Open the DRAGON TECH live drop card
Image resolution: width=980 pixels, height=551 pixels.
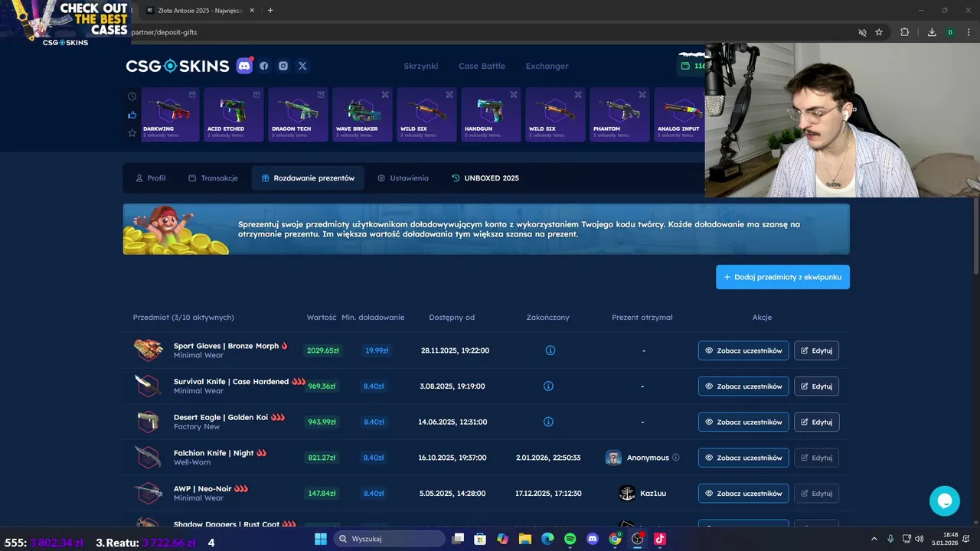coord(298,115)
